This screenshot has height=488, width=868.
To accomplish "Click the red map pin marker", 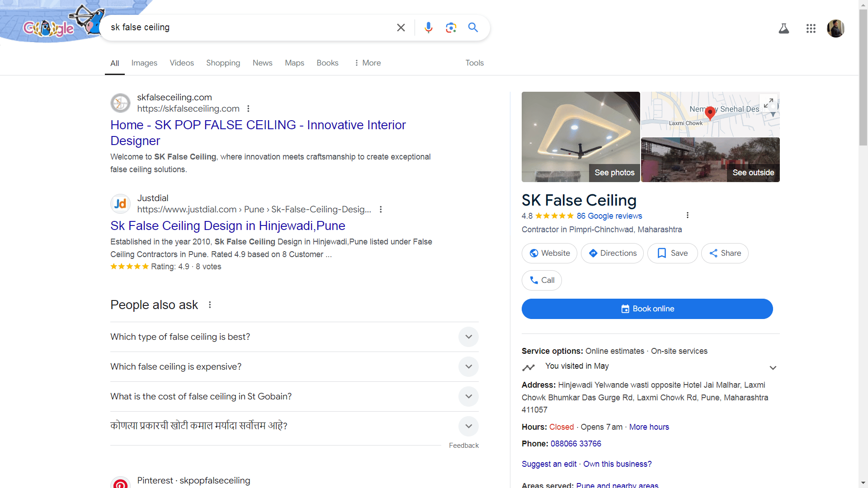I will (x=710, y=113).
